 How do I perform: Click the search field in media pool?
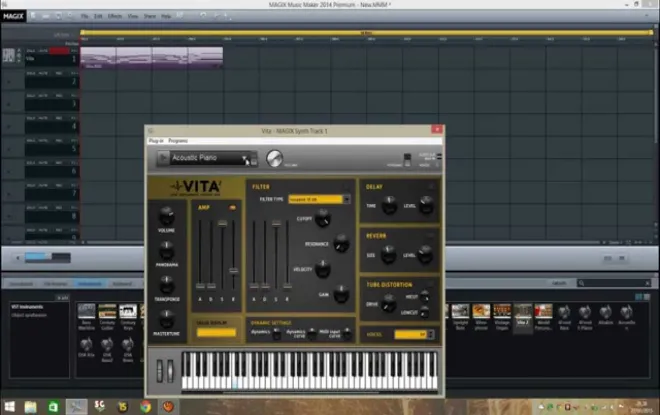click(615, 283)
